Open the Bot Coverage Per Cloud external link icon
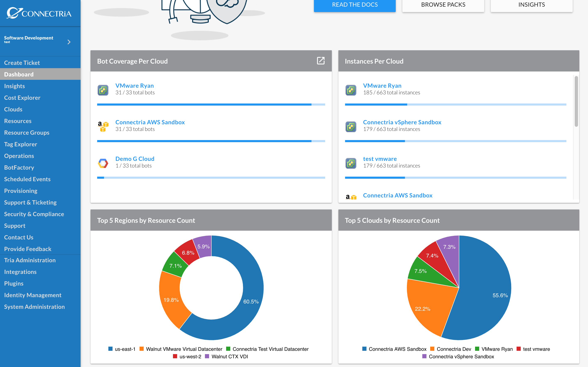 point(321,61)
